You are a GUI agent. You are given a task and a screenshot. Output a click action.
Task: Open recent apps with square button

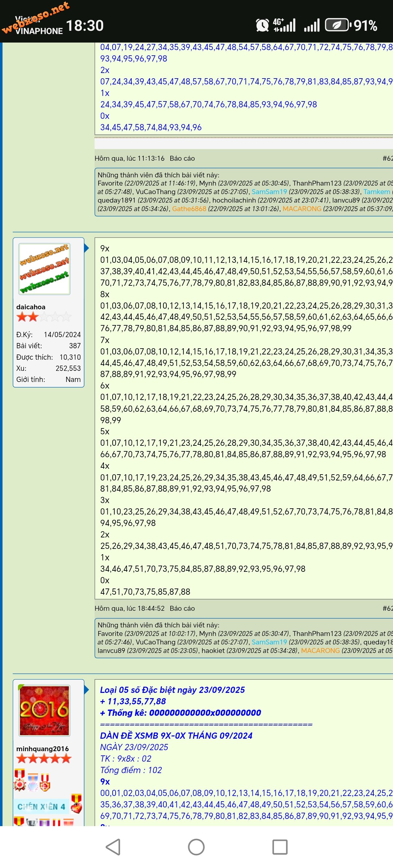280,847
